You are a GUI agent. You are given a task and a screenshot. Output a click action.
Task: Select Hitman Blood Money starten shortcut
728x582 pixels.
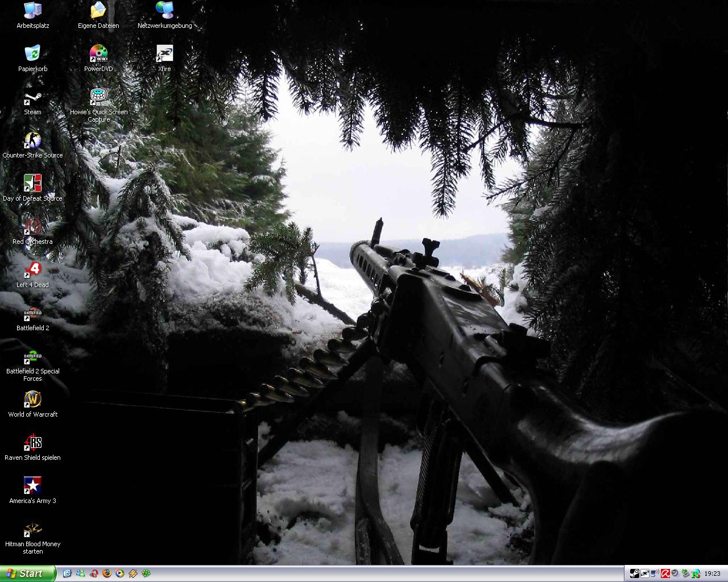(33, 538)
